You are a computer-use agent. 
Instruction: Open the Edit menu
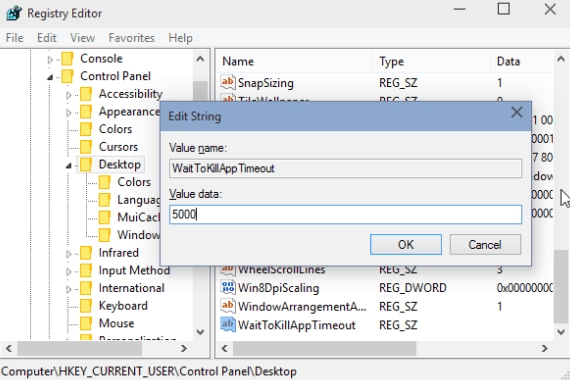pos(47,38)
